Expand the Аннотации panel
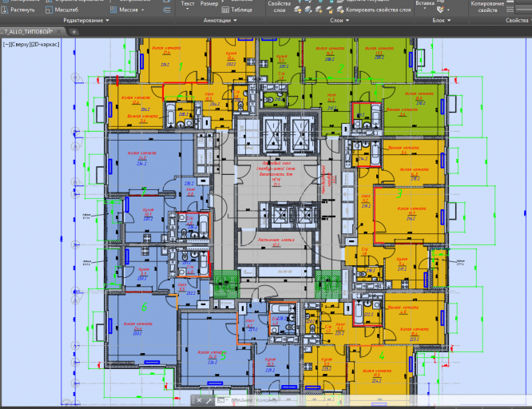 (220, 20)
